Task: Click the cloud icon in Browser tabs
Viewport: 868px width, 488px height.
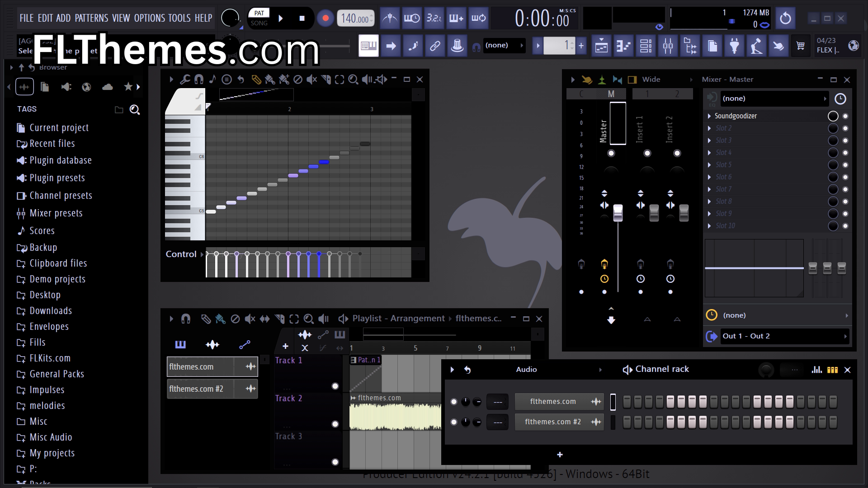Action: [108, 87]
